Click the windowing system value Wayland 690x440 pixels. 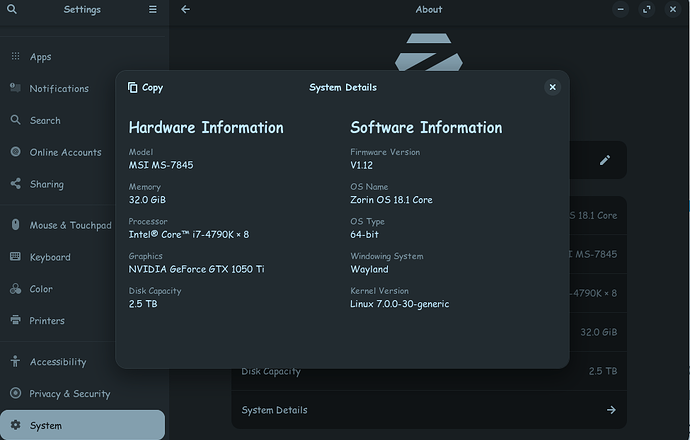[x=369, y=269]
